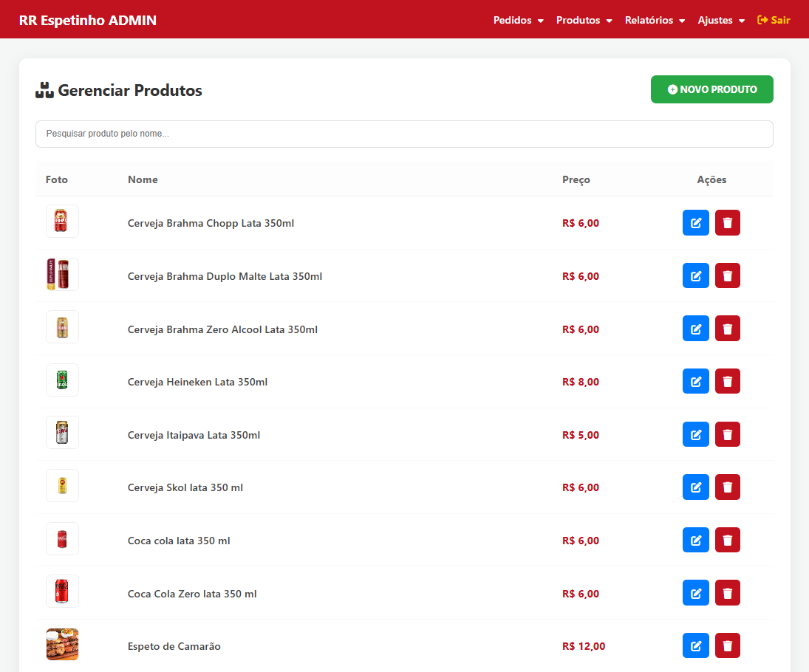Click the Nome column header
The height and width of the screenshot is (672, 809).
143,179
